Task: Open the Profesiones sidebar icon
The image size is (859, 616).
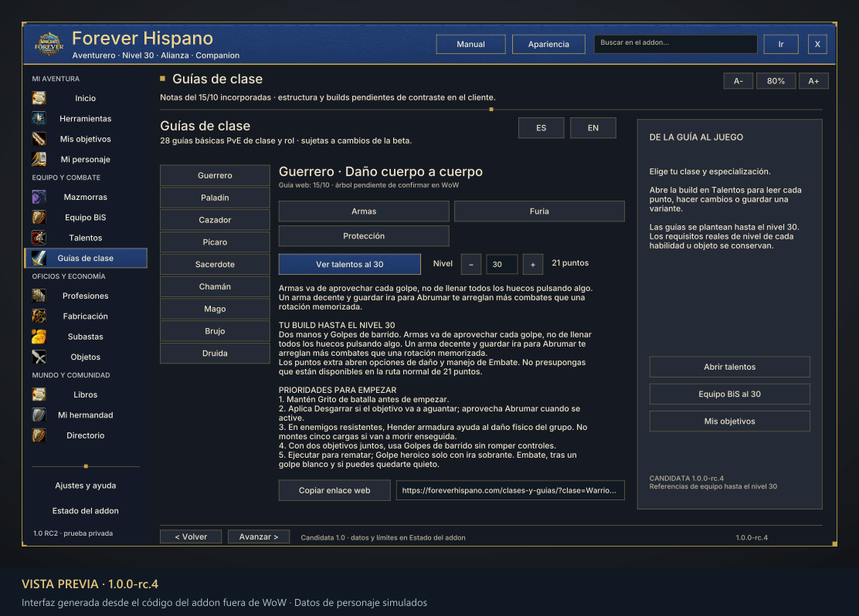Action: (x=39, y=296)
